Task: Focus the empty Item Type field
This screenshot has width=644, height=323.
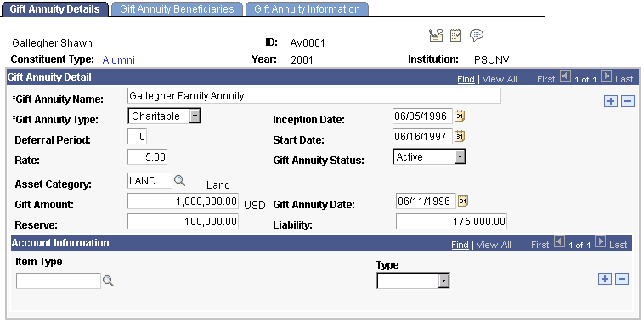Action: (x=59, y=281)
